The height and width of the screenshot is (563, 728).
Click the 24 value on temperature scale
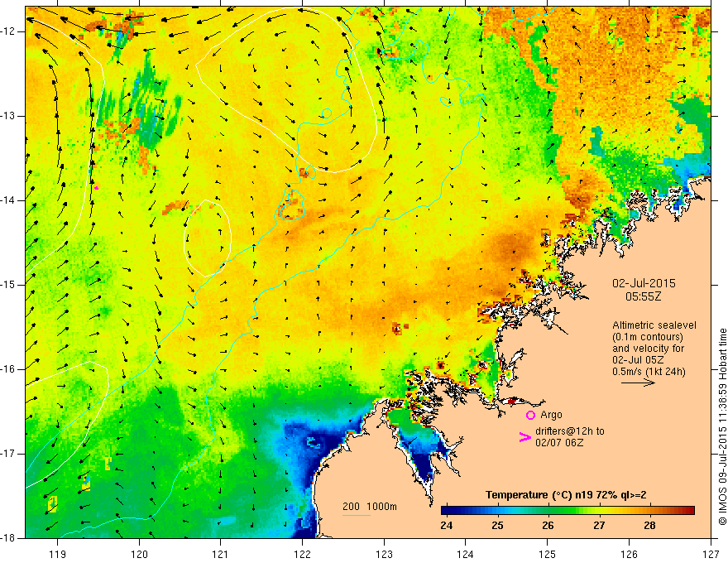[447, 526]
